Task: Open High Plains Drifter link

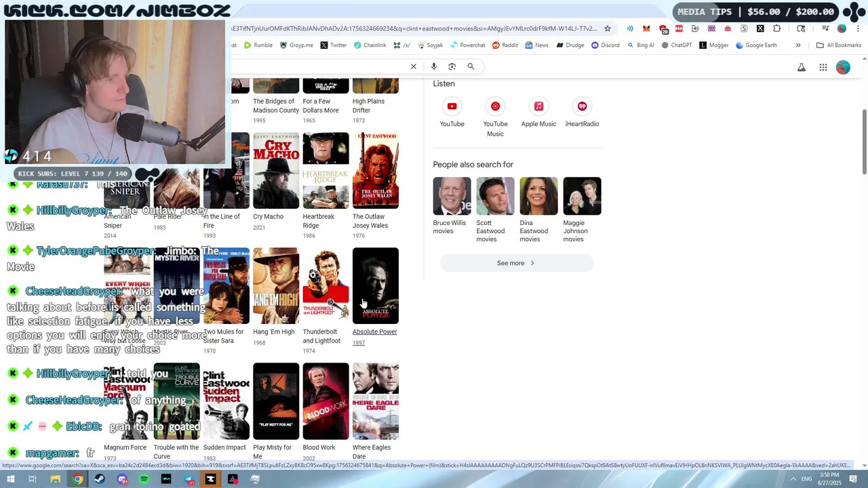Action: click(368, 106)
